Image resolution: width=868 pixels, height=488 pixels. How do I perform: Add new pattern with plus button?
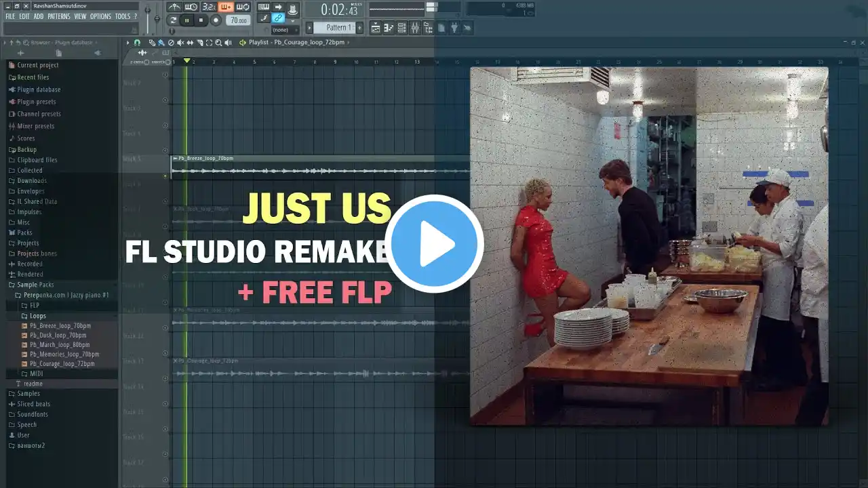tap(360, 28)
